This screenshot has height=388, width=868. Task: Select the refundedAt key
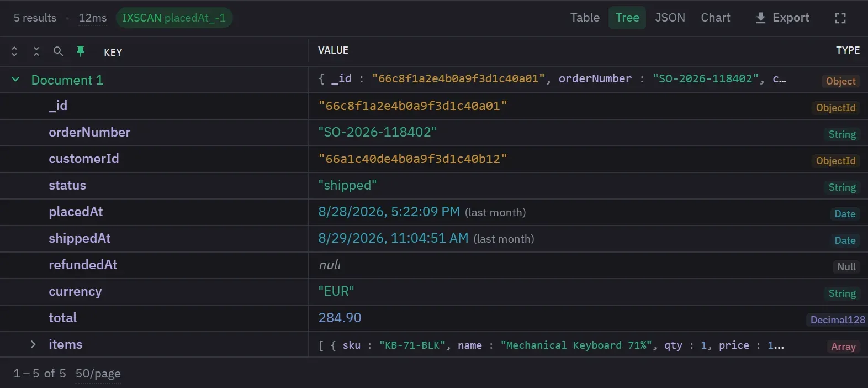point(83,265)
